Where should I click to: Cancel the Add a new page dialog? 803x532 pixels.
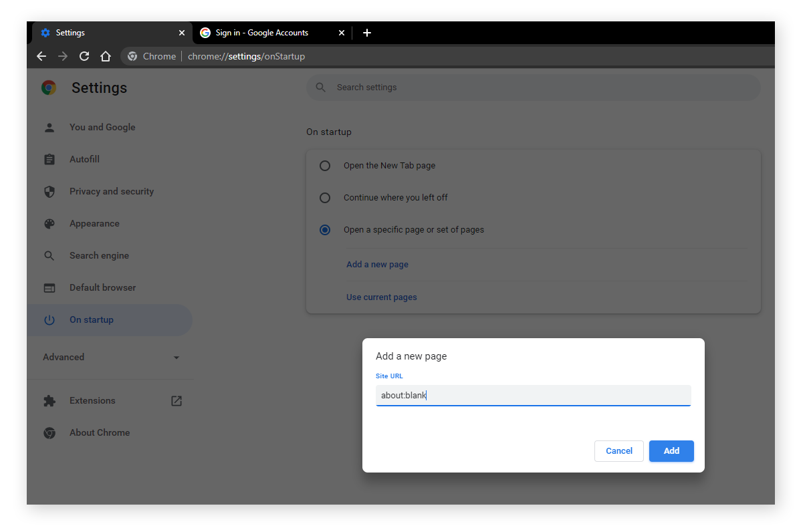click(619, 451)
